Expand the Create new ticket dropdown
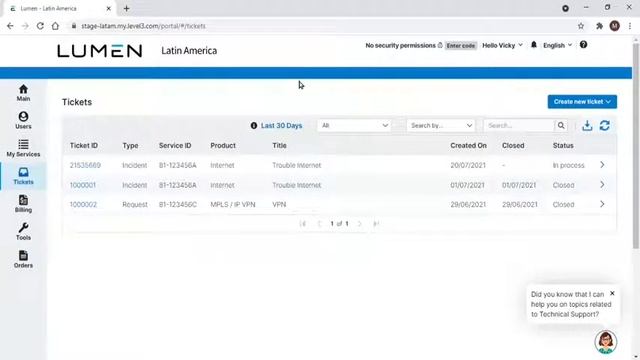The width and height of the screenshot is (640, 360). click(x=582, y=102)
